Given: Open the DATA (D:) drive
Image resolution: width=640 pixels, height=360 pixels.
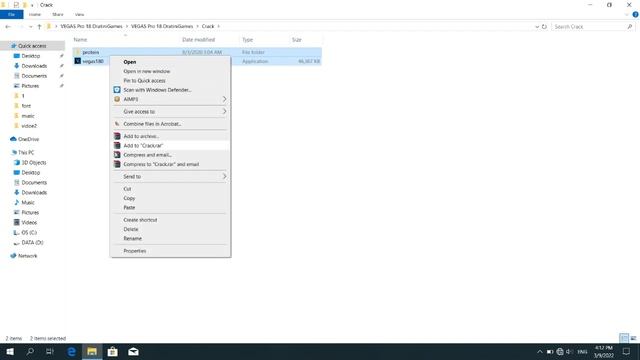Looking at the screenshot, I should pos(32,242).
